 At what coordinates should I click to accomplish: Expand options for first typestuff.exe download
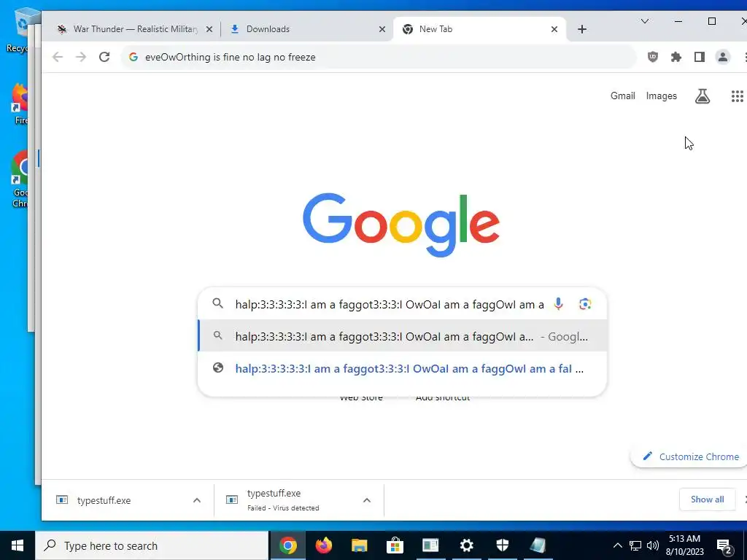point(197,500)
